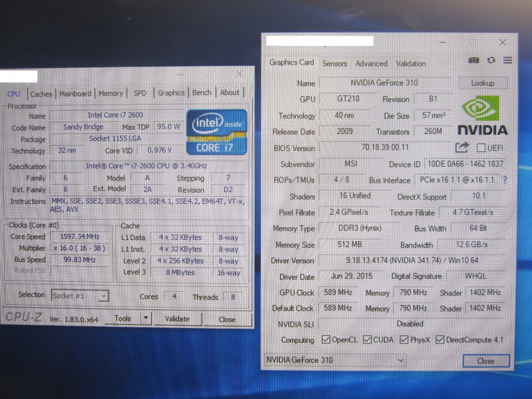
Task: Click the NVIDIA SLI Disabled field
Action: (410, 324)
